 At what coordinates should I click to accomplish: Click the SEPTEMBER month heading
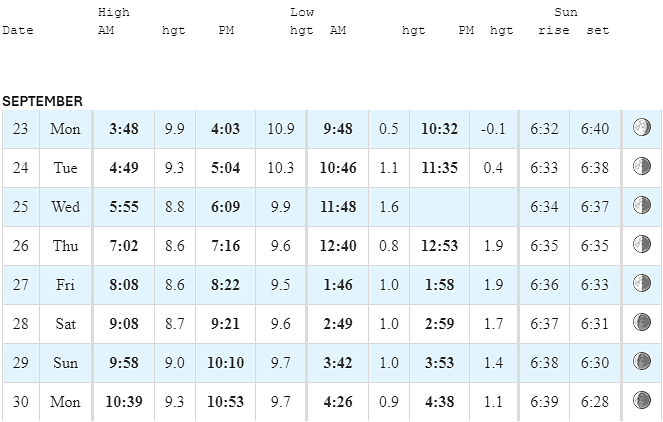point(42,101)
